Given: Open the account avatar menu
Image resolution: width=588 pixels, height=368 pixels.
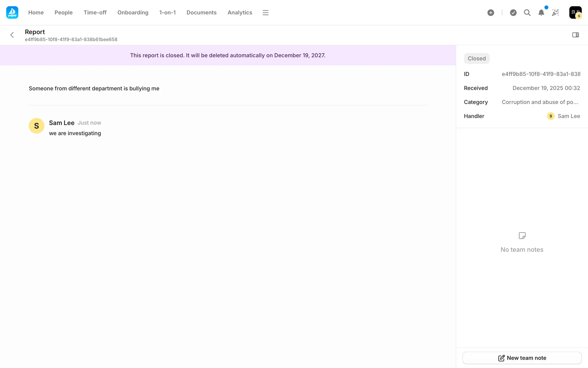Looking at the screenshot, I should [x=575, y=13].
